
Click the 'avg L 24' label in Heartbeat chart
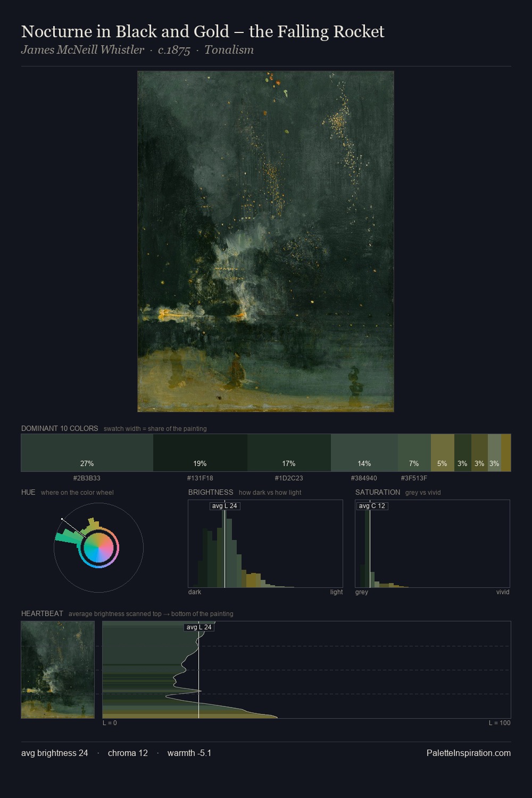point(199,627)
